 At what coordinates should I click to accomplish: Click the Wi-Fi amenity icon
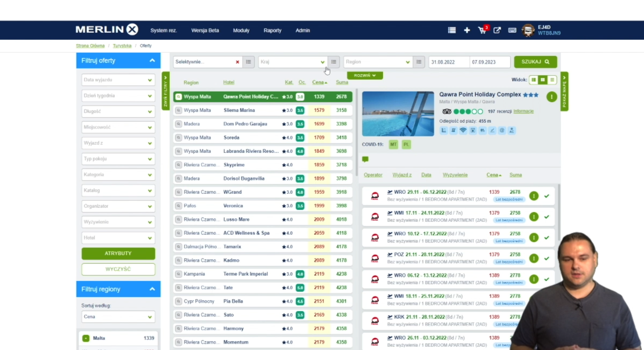point(463,130)
